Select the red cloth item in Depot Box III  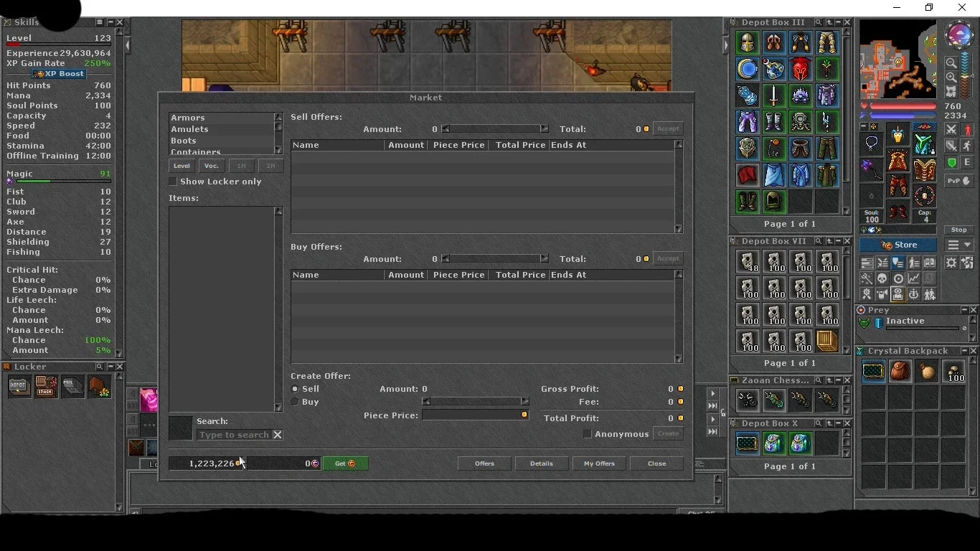(x=748, y=175)
